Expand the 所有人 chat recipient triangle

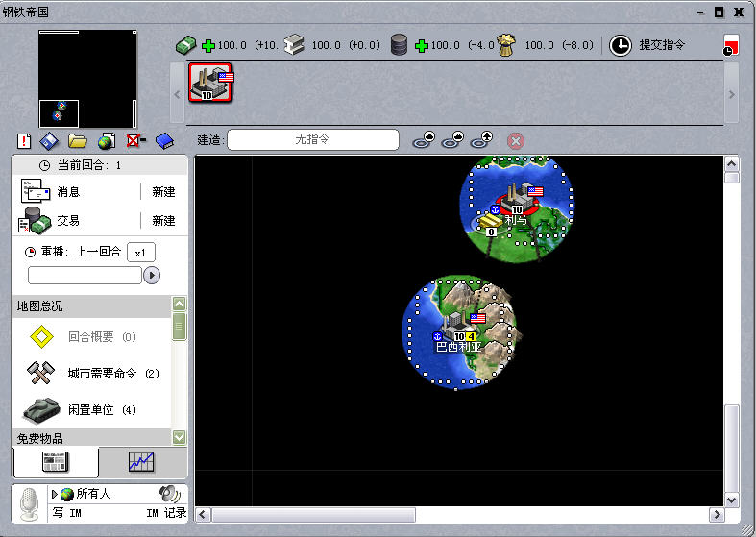point(55,494)
